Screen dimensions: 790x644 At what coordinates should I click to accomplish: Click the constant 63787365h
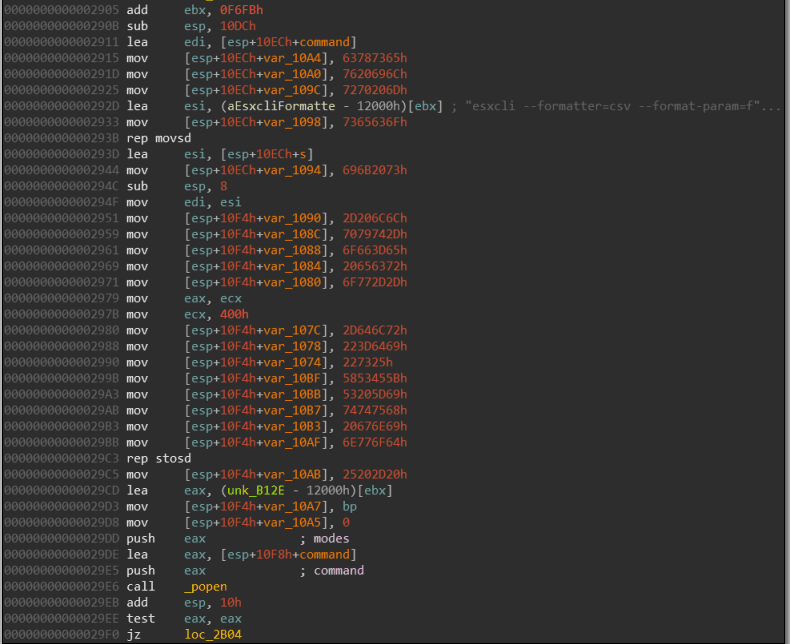(375, 58)
